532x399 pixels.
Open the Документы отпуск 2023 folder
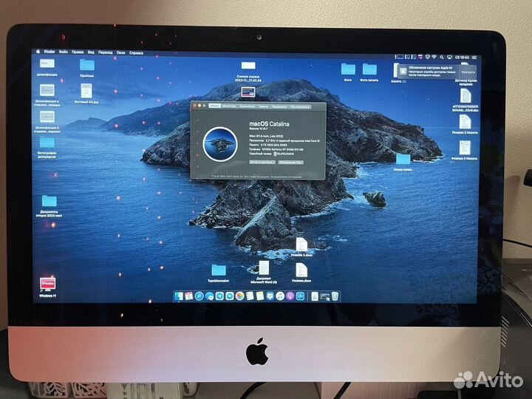coord(50,201)
